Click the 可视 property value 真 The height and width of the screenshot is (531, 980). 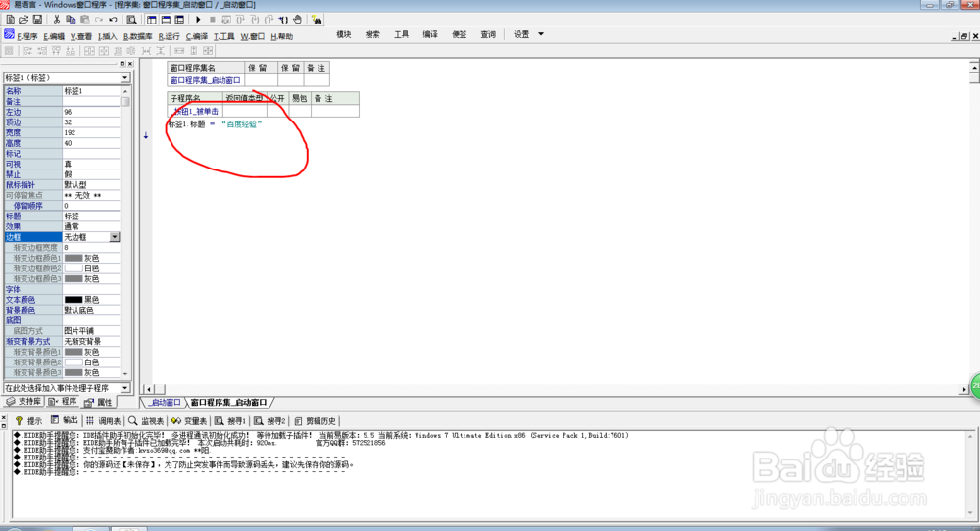coord(90,164)
